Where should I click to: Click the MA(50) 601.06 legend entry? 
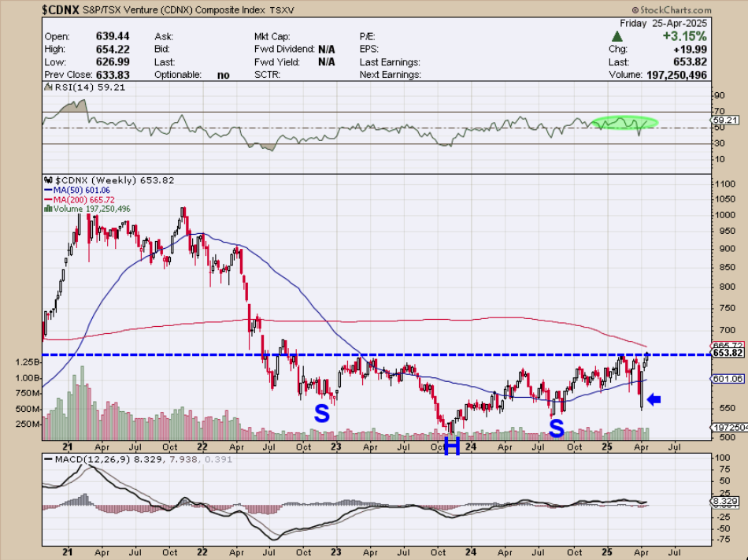82,191
